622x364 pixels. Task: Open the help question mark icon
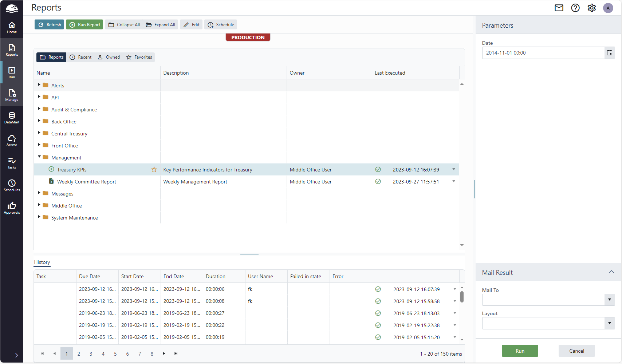click(x=575, y=8)
